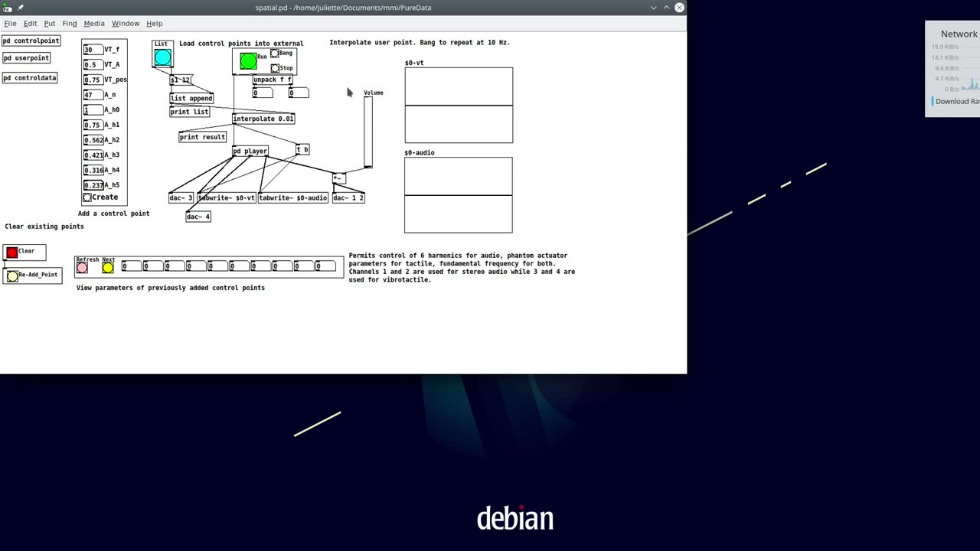Select the VT_f number box
Viewport: 980px width, 551px height.
click(93, 50)
